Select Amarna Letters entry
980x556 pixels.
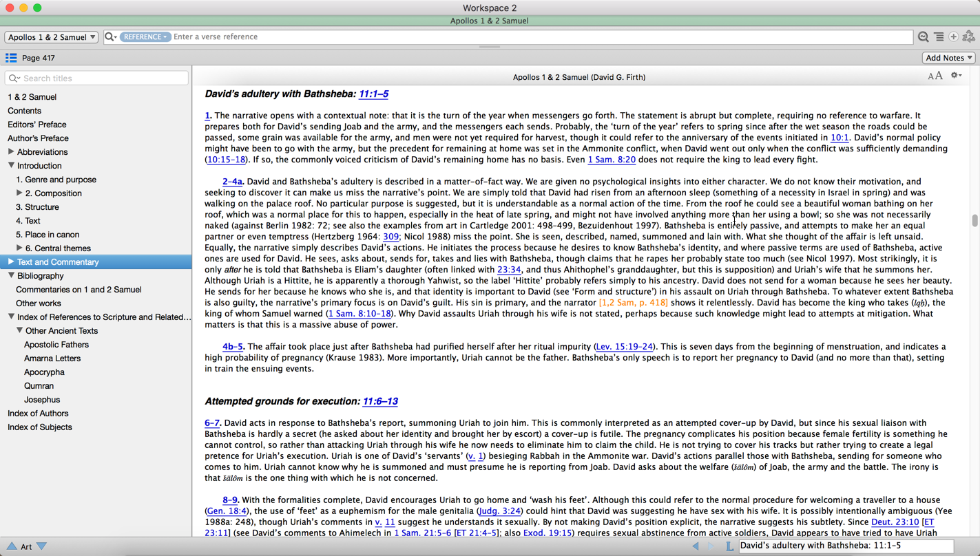click(x=52, y=359)
